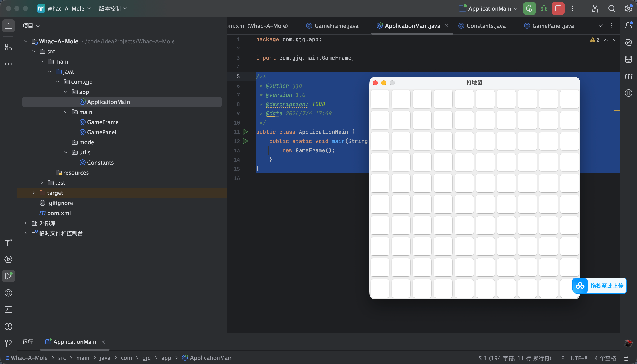Open the Git branches tool window icon

click(8, 343)
